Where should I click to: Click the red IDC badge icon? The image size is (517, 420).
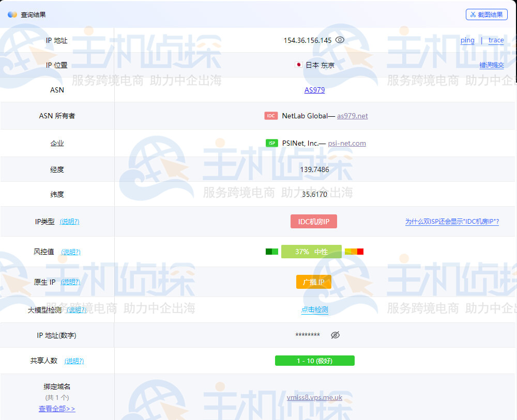271,116
